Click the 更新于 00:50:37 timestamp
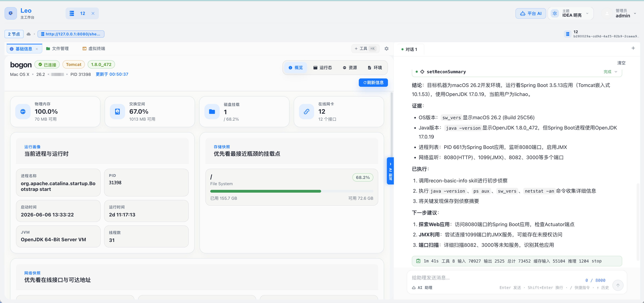The height and width of the screenshot is (303, 644). 112,74
